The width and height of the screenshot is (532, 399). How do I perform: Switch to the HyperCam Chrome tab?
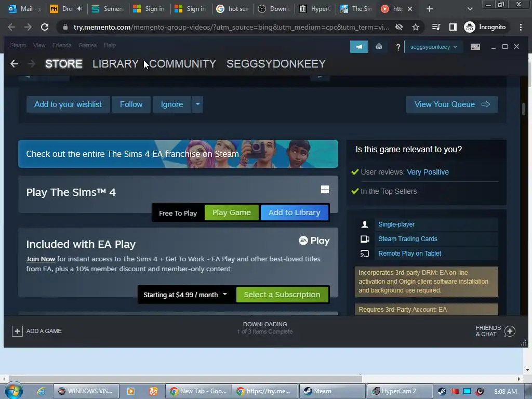click(x=314, y=9)
